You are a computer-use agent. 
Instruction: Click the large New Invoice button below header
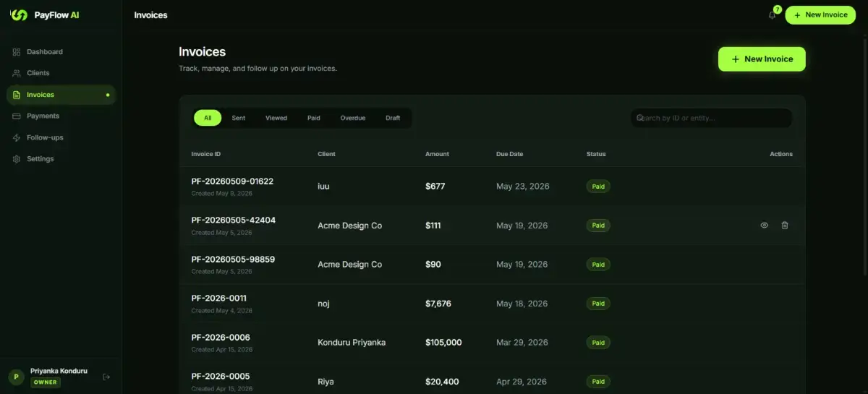[762, 59]
